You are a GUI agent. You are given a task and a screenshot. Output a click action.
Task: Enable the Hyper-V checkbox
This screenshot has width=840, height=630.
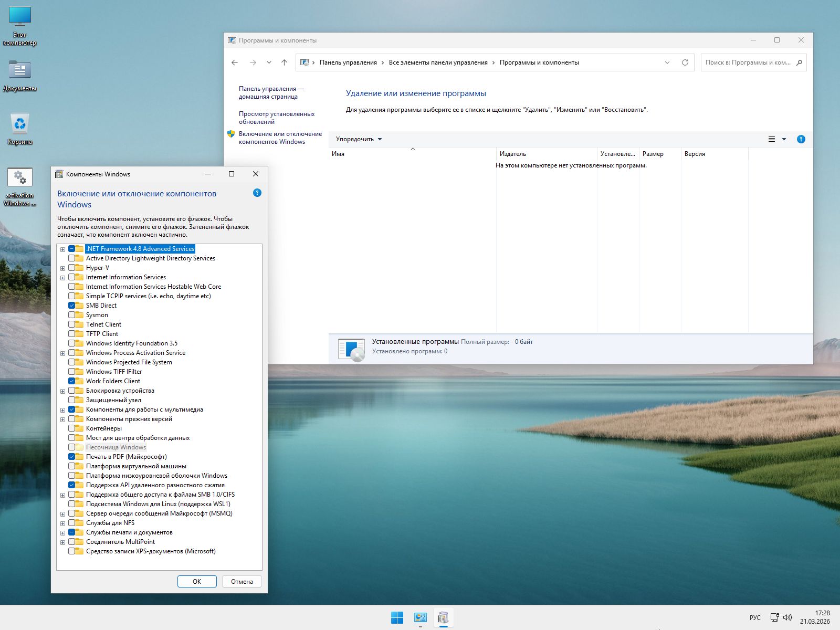(x=72, y=268)
